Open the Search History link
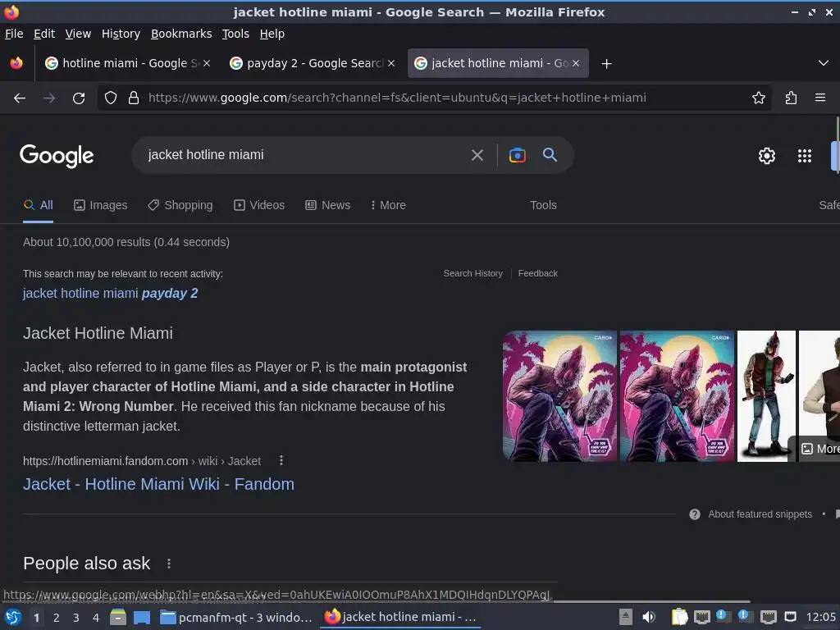Viewport: 840px width, 630px height. coord(473,274)
